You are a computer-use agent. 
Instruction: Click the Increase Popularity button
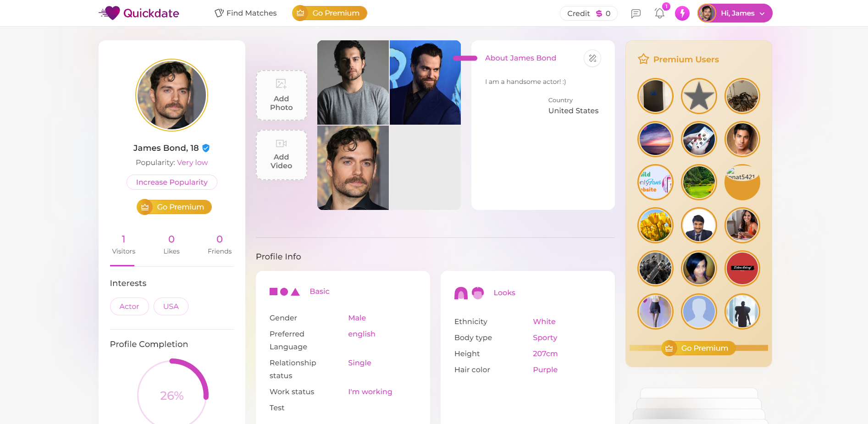coord(172,182)
